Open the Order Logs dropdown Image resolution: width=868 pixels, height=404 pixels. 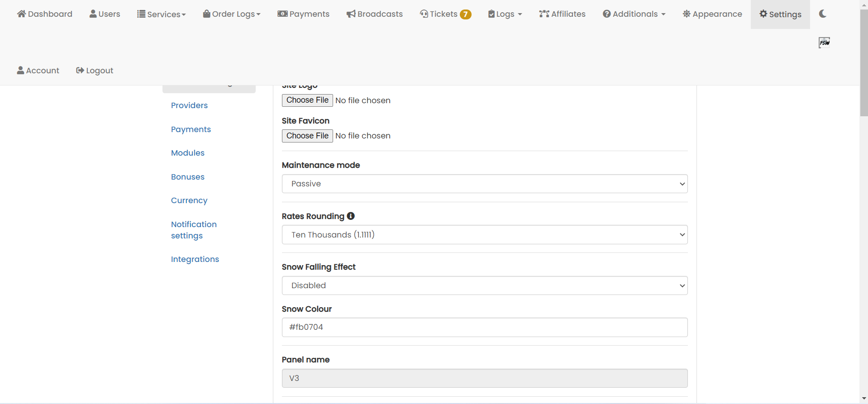(232, 14)
